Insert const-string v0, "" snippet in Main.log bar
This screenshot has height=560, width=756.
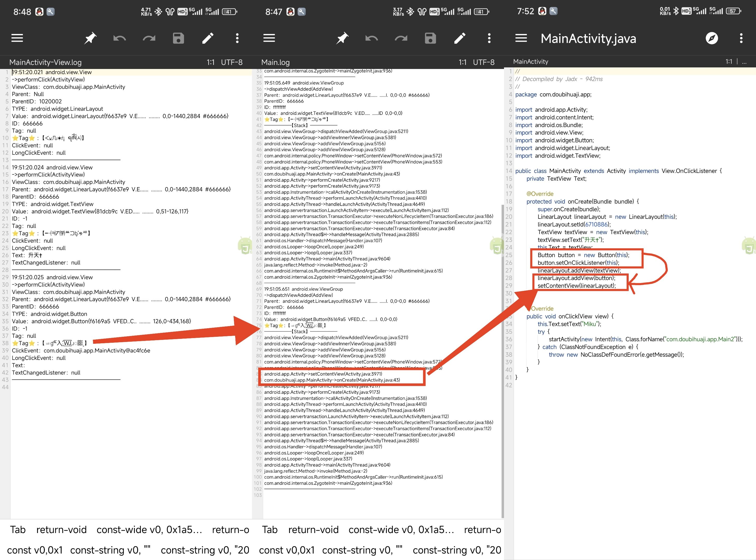(x=362, y=550)
